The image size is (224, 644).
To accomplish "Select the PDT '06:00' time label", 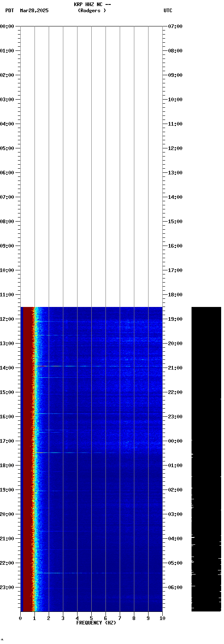I will click(7, 173).
